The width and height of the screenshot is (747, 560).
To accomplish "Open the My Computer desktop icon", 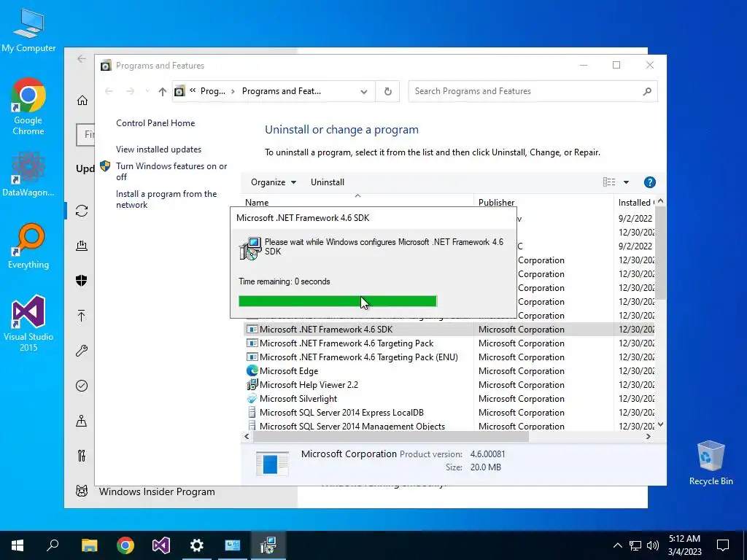I will pos(28,29).
